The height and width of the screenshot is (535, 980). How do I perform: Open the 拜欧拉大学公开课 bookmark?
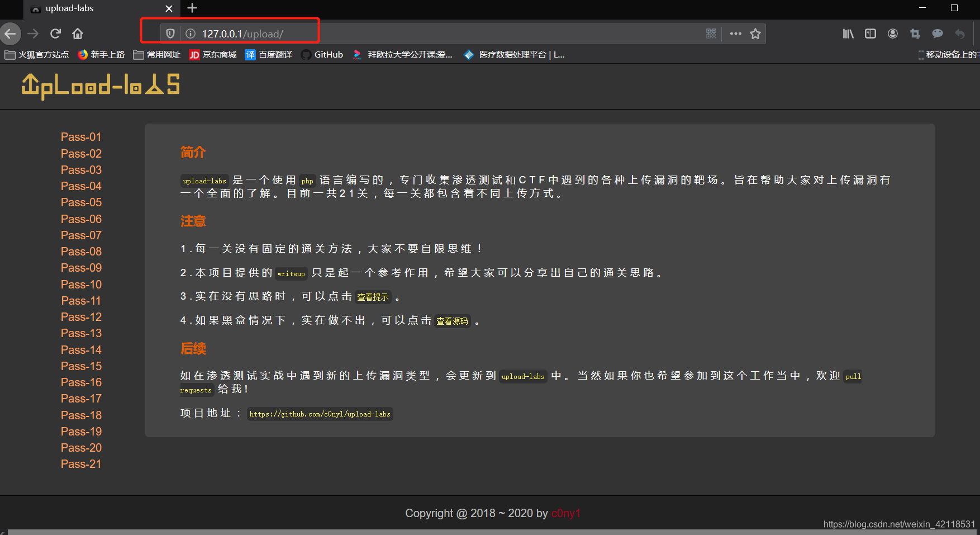tap(403, 55)
